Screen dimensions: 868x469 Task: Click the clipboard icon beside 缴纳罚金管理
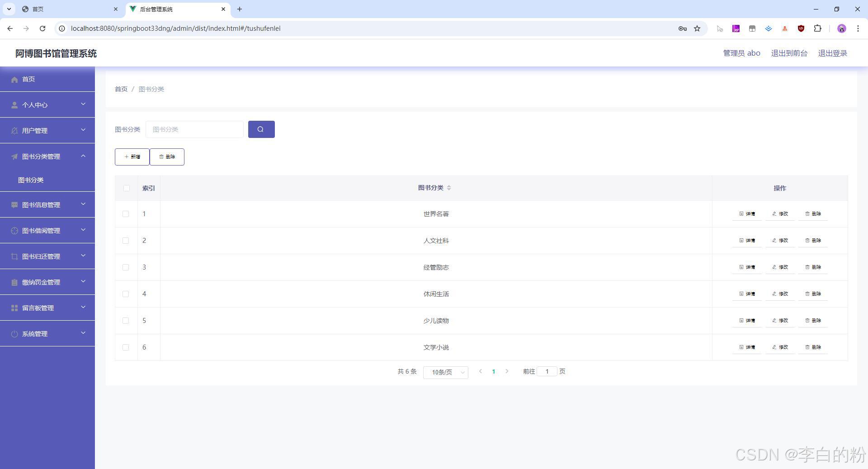coord(14,282)
